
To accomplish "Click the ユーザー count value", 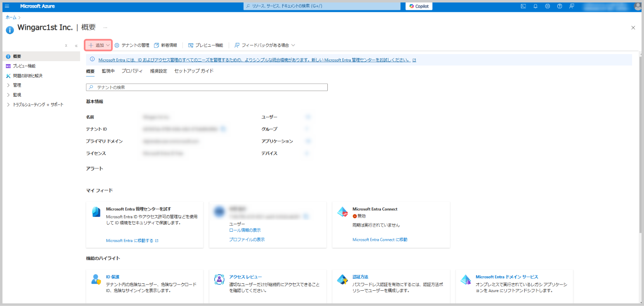I will coord(308,117).
